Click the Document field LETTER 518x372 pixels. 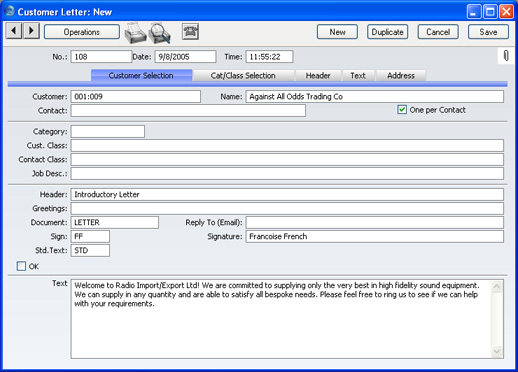115,223
